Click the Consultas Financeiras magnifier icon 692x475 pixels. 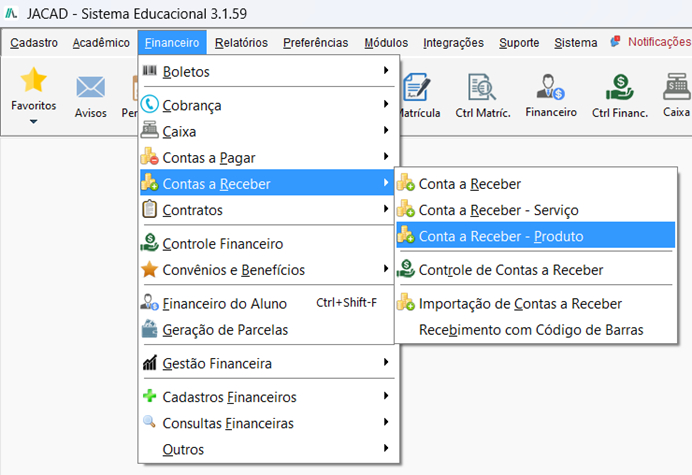tap(150, 422)
